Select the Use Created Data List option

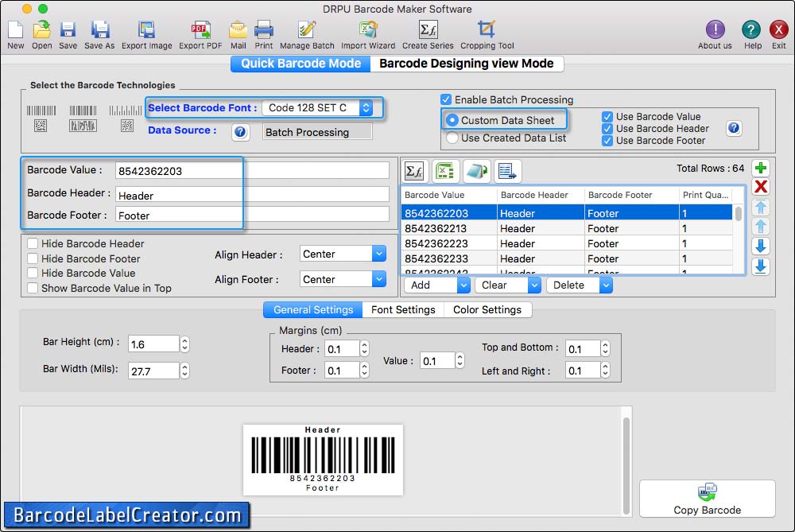click(x=452, y=138)
